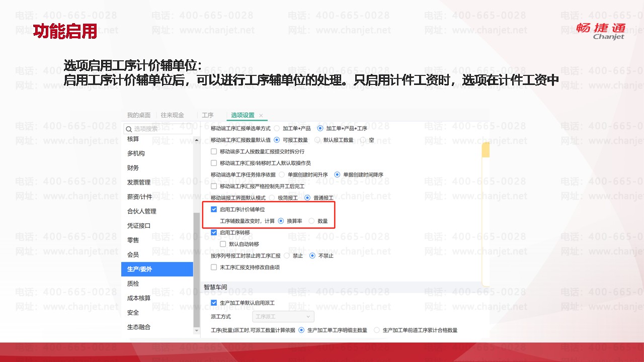Switch to the 工序 tab
The height and width of the screenshot is (362, 644).
207,115
